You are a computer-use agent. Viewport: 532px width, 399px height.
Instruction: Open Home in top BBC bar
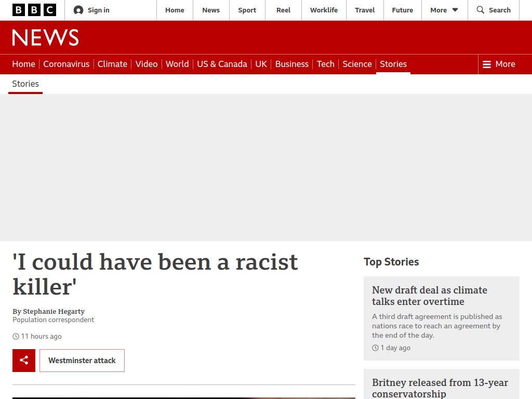(x=175, y=10)
